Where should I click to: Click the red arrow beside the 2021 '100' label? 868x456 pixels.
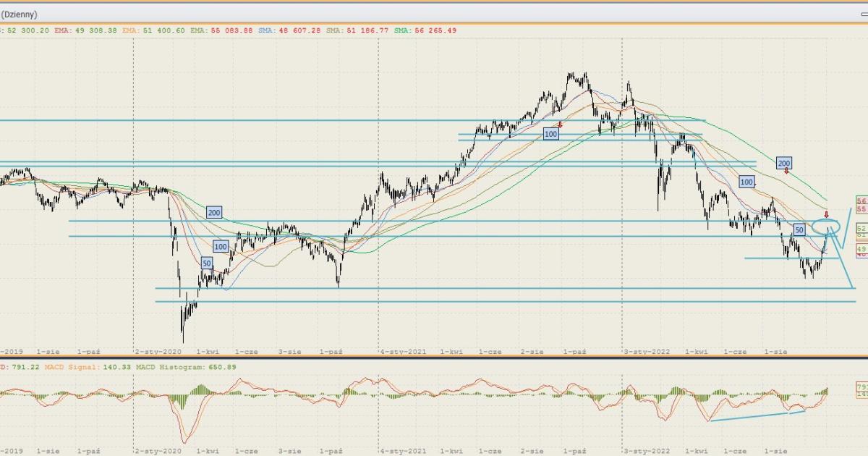(560, 124)
